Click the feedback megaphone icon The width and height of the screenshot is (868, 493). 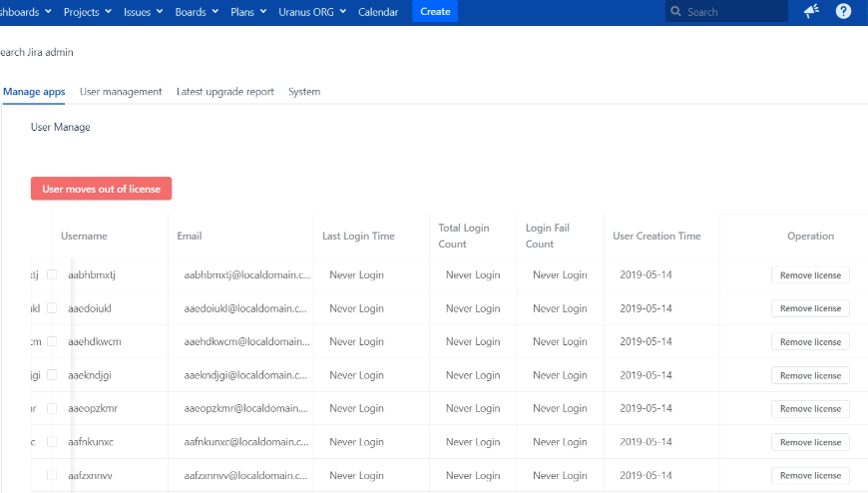811,12
